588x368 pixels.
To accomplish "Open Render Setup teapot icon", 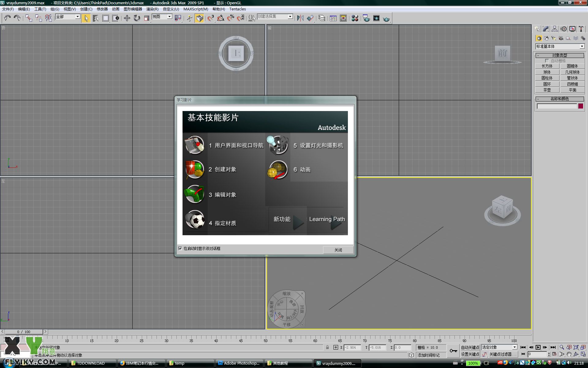I will click(366, 18).
